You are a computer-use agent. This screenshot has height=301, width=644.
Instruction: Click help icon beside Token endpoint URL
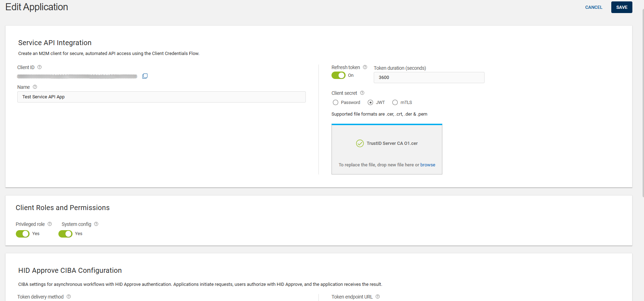click(x=378, y=297)
